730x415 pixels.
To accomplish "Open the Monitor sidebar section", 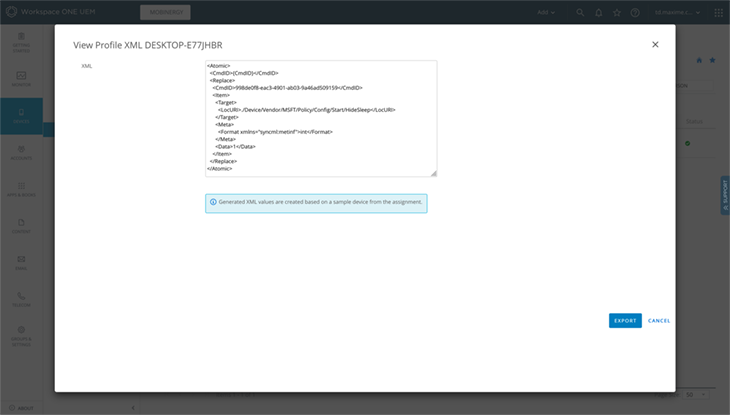I will click(x=21, y=79).
